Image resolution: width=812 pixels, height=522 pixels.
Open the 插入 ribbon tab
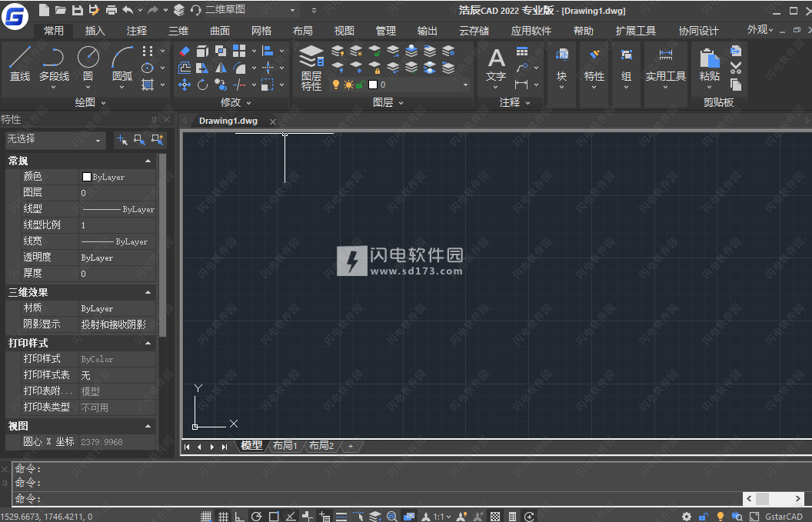point(95,31)
